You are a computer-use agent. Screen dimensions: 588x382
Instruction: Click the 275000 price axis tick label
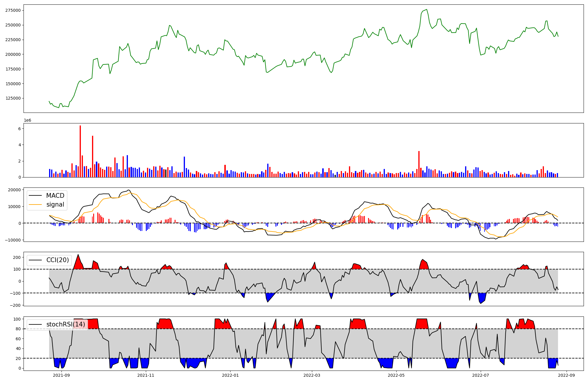[x=13, y=10]
